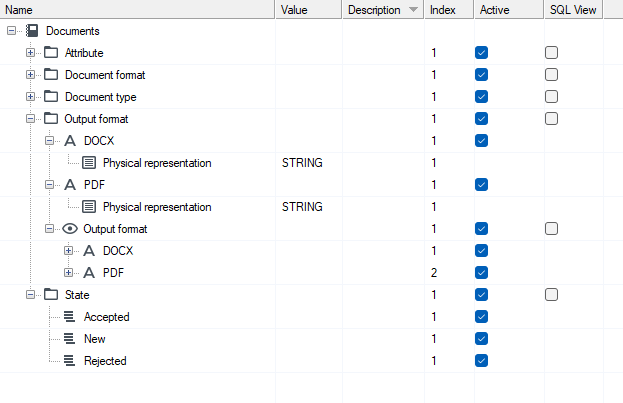Screen dimensions: 623x403
Task: Sort by the Value column header
Action: coord(309,10)
